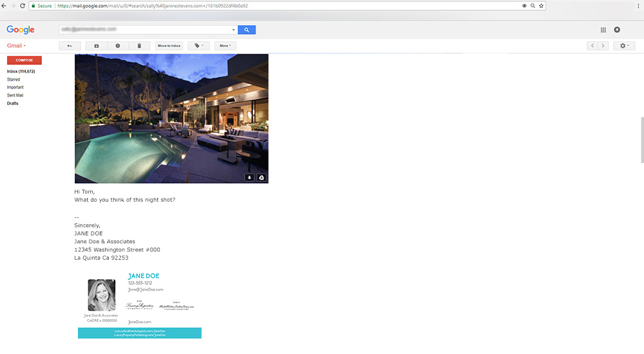Open the Google apps grid
644x354 pixels.
click(x=603, y=30)
